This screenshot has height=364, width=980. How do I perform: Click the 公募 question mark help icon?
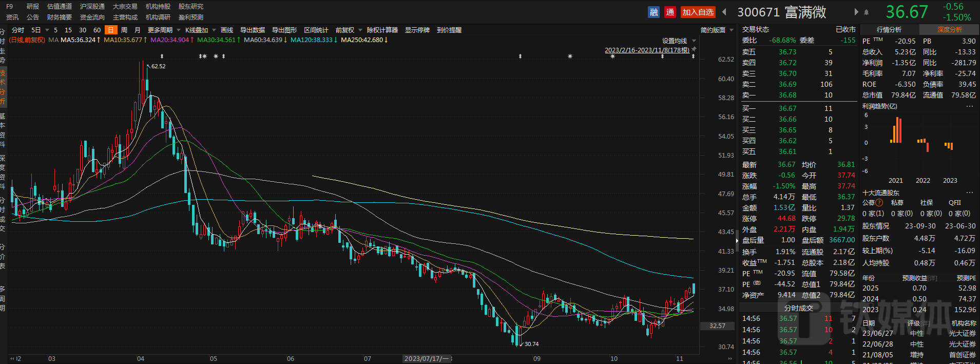pyautogui.click(x=879, y=203)
